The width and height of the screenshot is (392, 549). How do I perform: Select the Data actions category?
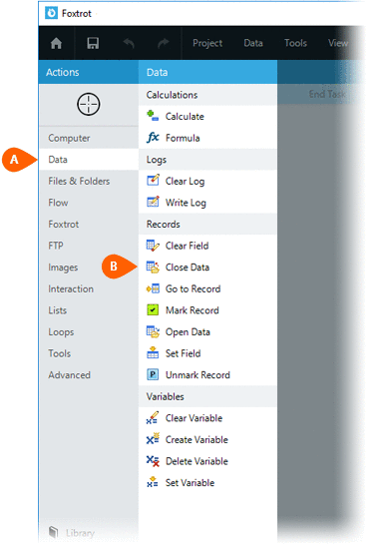[89, 160]
